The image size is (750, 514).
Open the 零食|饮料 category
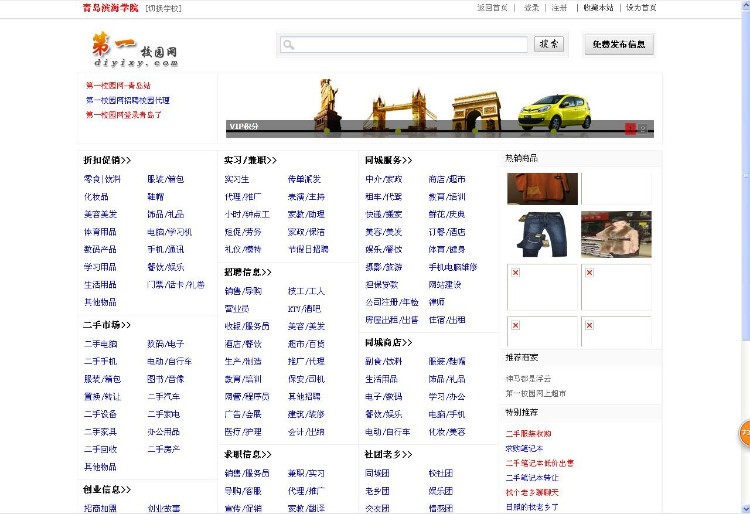click(x=102, y=179)
